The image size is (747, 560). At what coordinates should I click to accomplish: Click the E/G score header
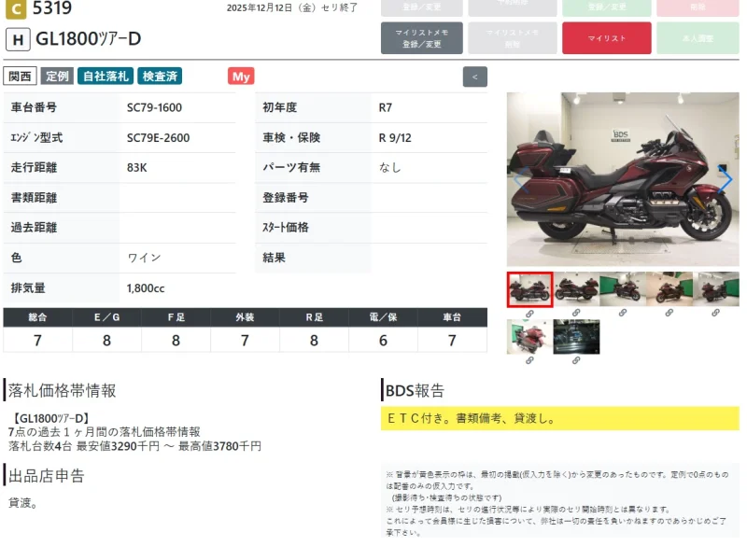point(106,317)
